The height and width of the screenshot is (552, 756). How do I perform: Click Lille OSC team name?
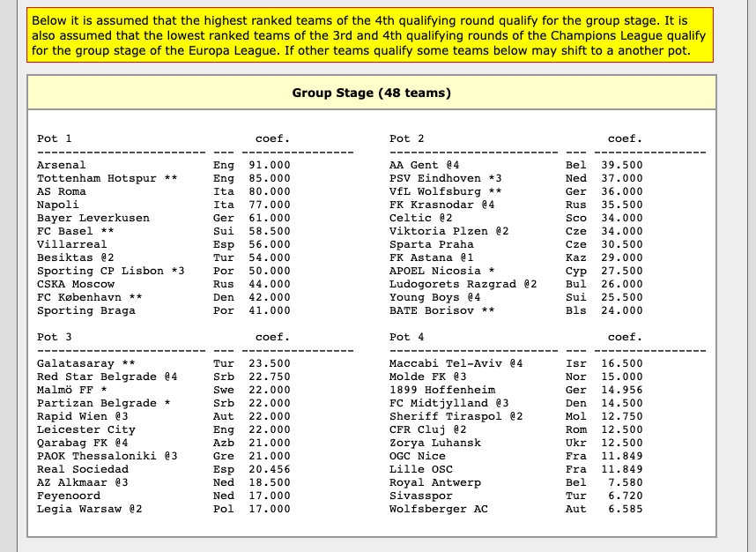click(x=421, y=469)
